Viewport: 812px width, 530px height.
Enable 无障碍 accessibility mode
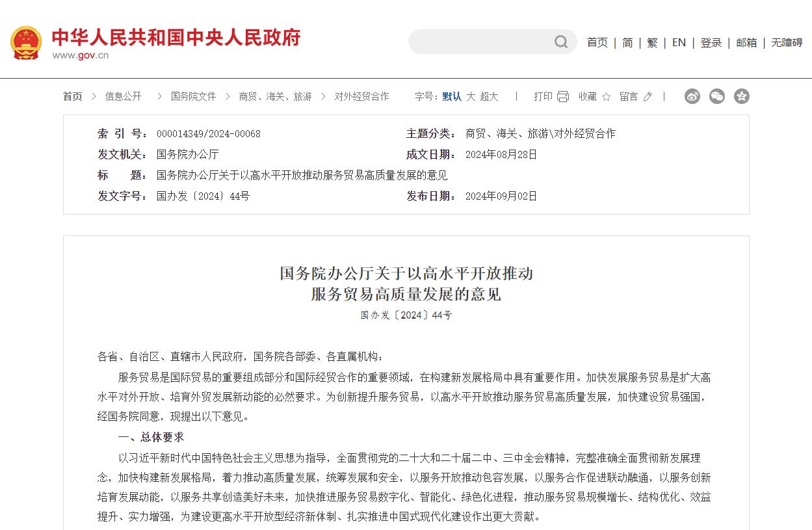point(787,42)
